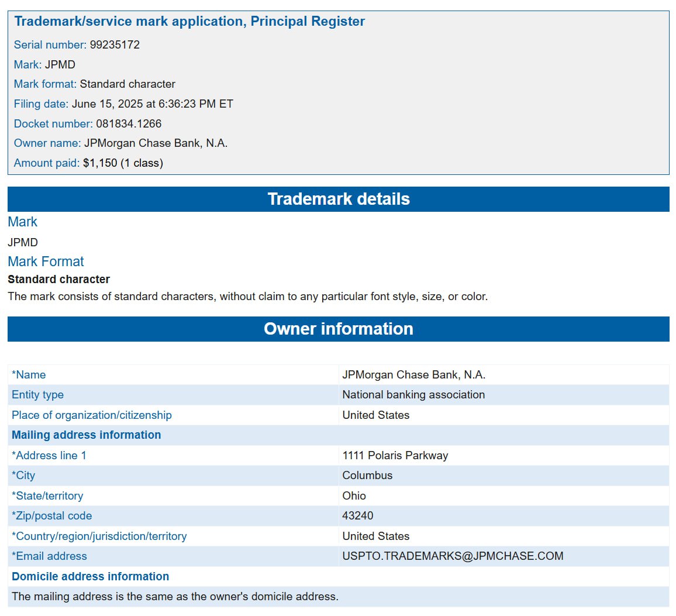Click the '*City' field label
This screenshot has width=676, height=616.
coord(23,476)
